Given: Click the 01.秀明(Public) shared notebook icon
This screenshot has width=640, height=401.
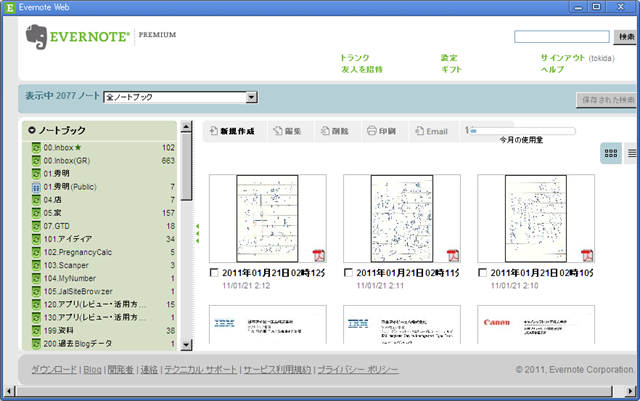Looking at the screenshot, I should tap(35, 186).
